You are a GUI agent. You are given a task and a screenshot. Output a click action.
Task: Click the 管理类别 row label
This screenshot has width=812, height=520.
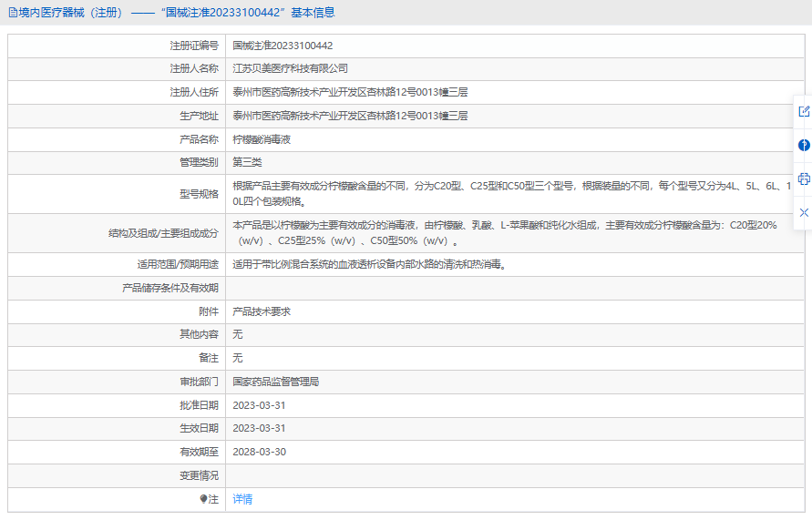pos(199,162)
